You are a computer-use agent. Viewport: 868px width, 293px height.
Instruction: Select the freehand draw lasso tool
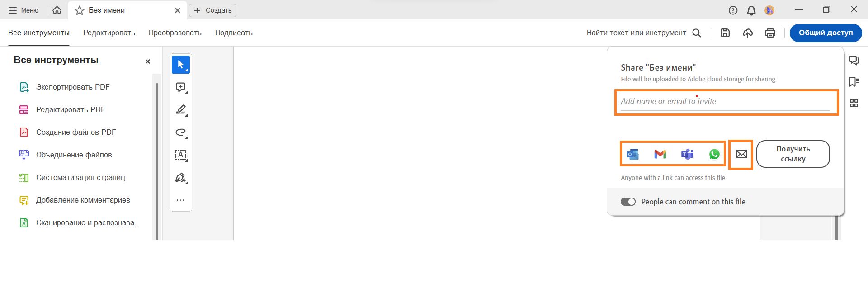tap(181, 132)
